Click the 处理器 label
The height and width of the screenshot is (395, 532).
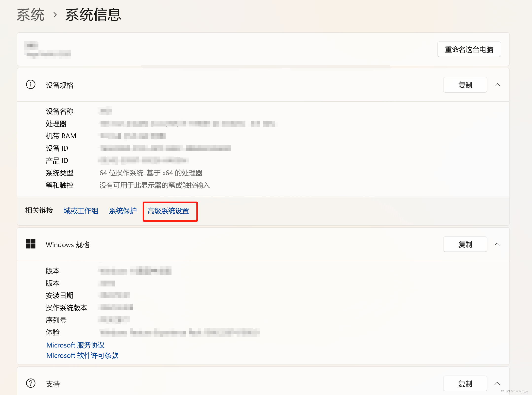[x=56, y=124]
